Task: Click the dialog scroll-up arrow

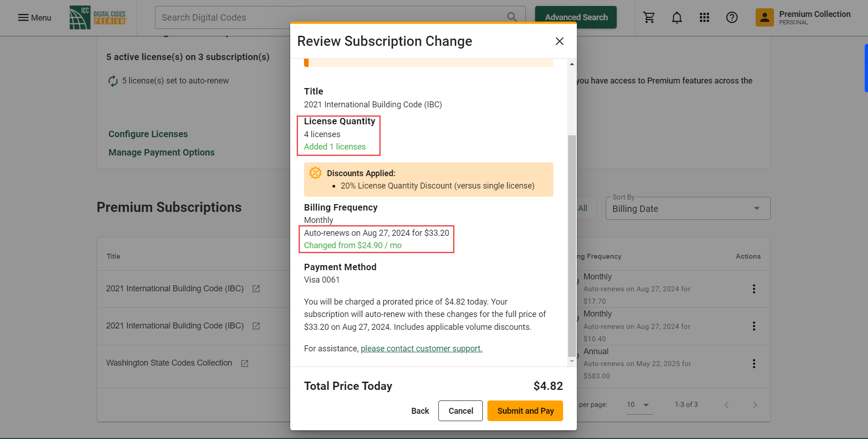Action: coord(572,64)
